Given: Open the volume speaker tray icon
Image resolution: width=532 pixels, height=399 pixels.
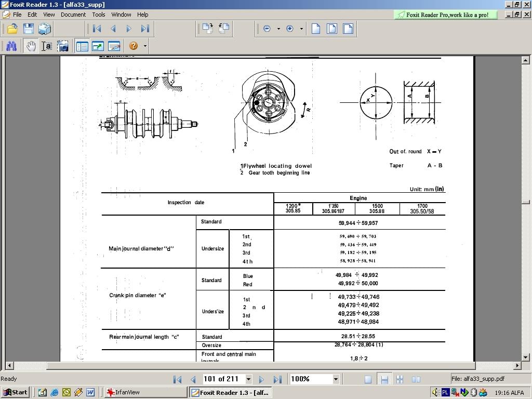Looking at the screenshot, I should (x=435, y=393).
